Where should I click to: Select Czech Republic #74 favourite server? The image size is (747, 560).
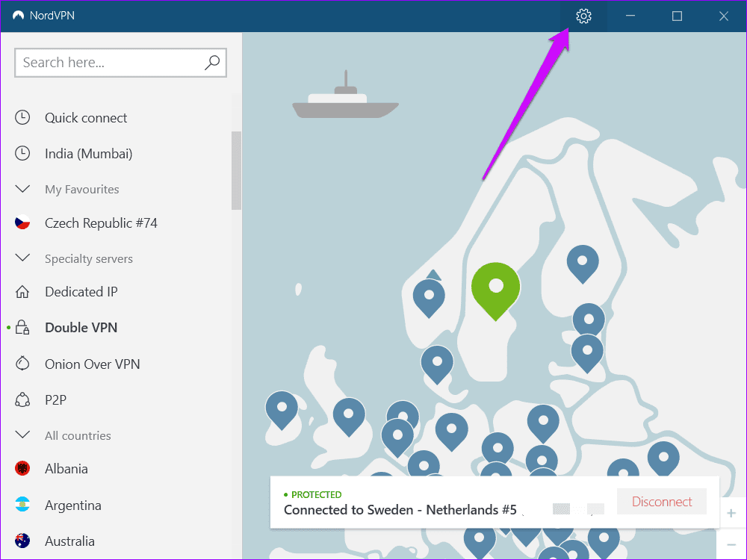tap(101, 223)
